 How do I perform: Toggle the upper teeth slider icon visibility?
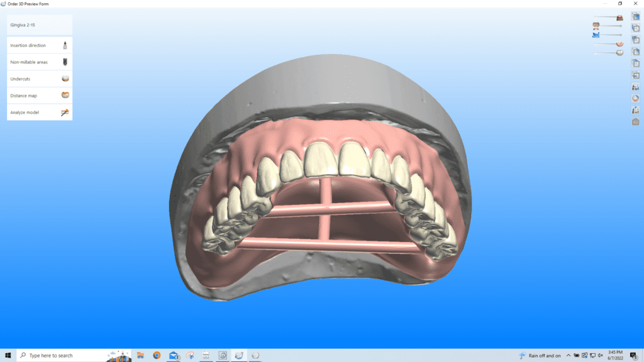(x=596, y=26)
